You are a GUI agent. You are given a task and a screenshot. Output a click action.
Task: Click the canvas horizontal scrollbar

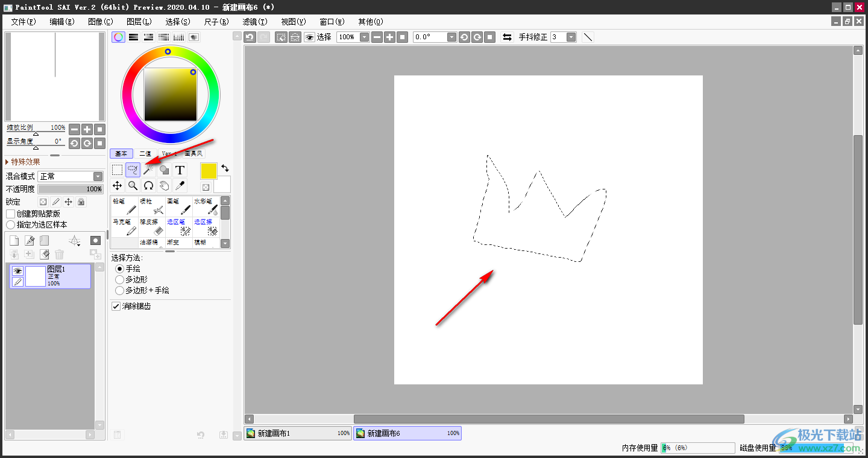[x=549, y=419]
